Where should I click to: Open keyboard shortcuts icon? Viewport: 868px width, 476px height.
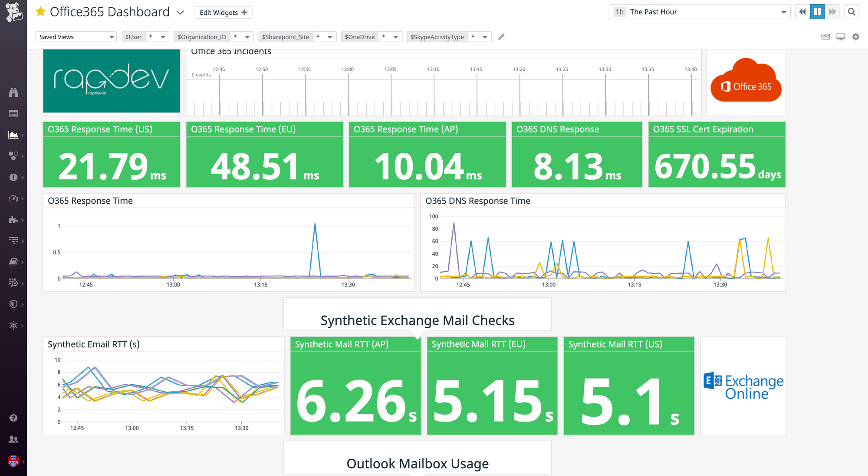point(826,37)
